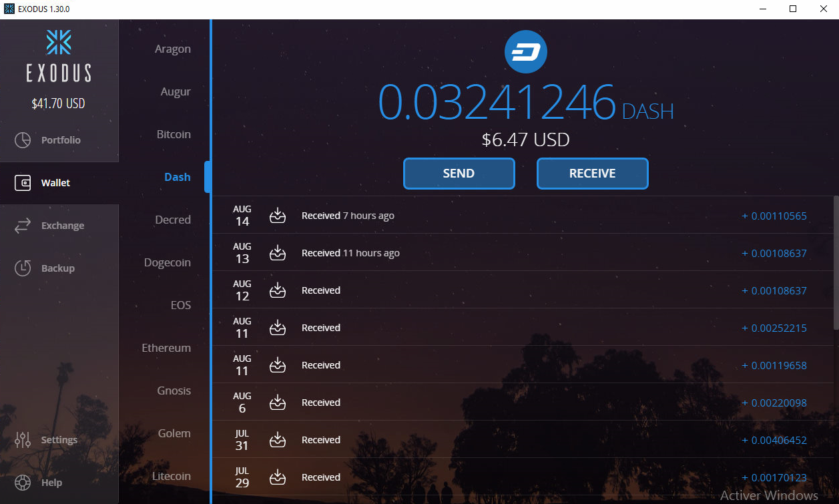Select Gnosis in the asset list
The image size is (839, 504).
pyautogui.click(x=174, y=391)
